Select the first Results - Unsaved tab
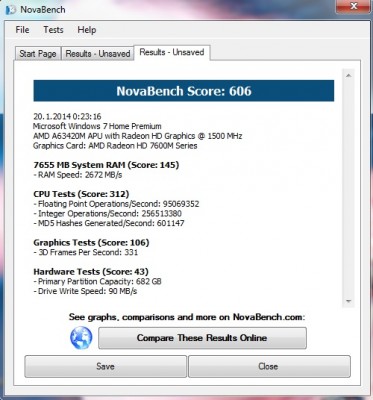The image size is (373, 400). [98, 53]
